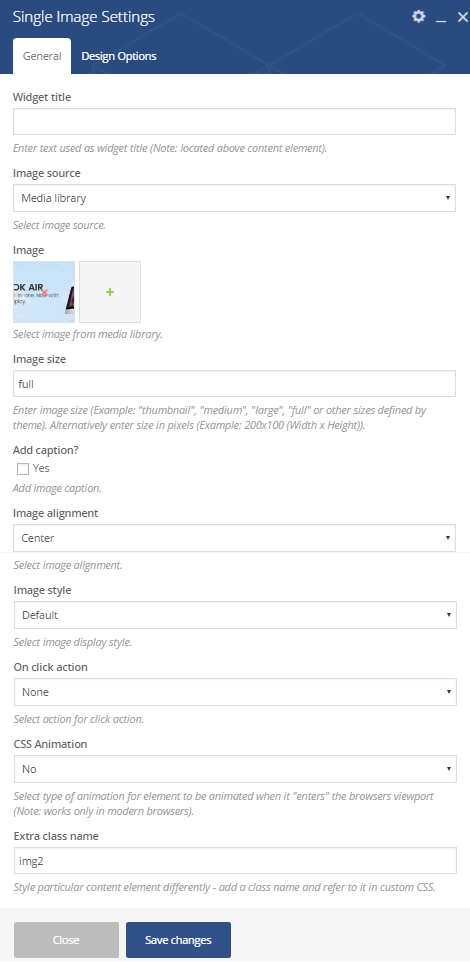This screenshot has width=470, height=962.
Task: Click into the Image size field
Action: point(234,383)
